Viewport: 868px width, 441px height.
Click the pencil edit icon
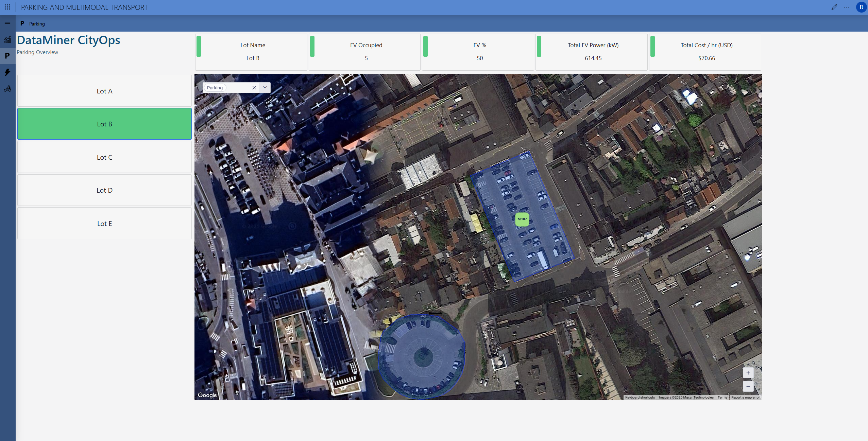[x=834, y=7]
